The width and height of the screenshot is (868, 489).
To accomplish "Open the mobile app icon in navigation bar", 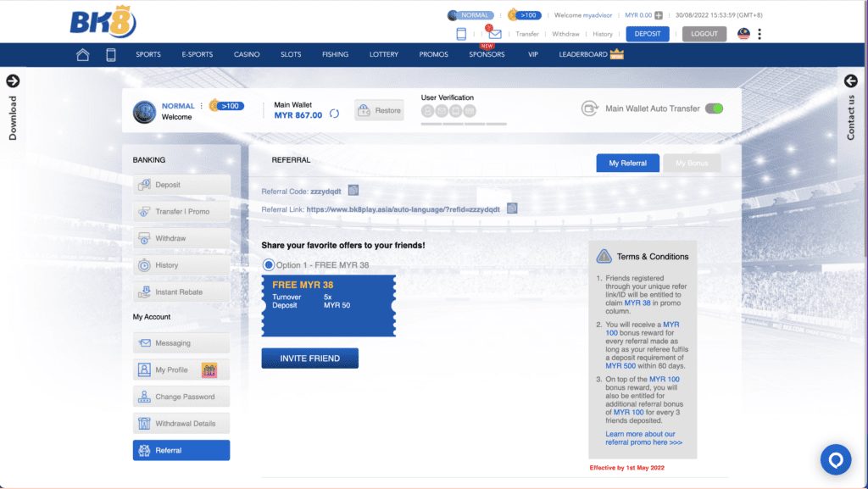I will click(111, 55).
